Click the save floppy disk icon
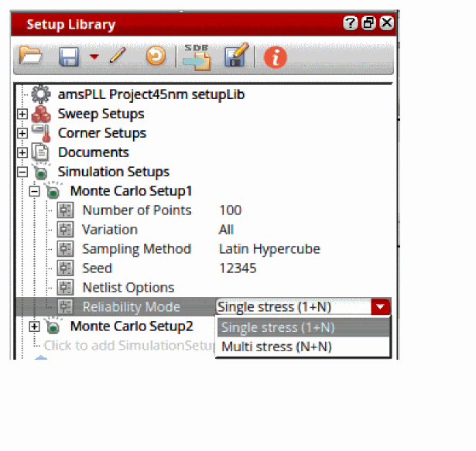Viewport: 476px width, 451px height. click(x=69, y=56)
